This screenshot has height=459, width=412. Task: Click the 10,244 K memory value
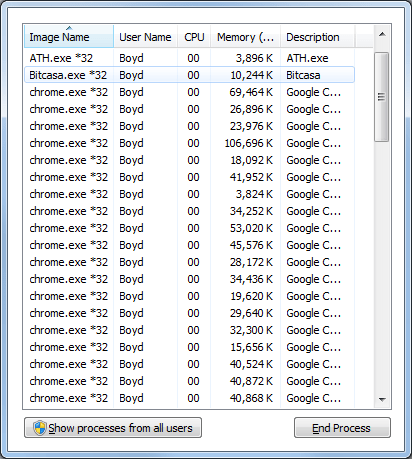pos(252,75)
